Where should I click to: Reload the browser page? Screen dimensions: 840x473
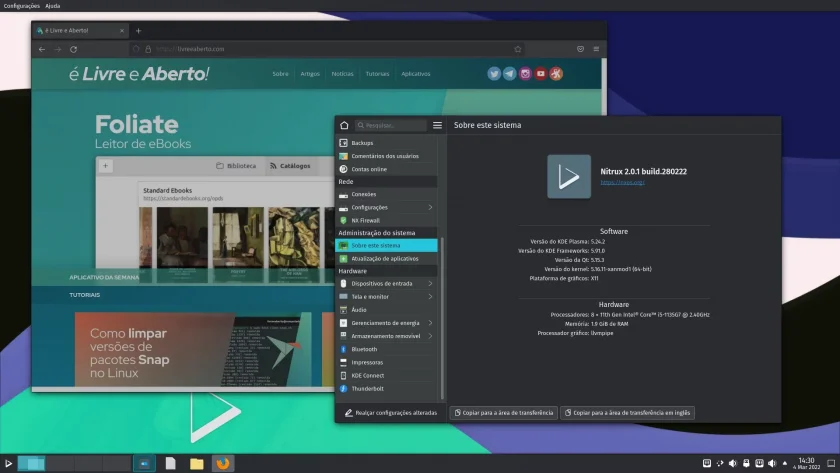[73, 49]
